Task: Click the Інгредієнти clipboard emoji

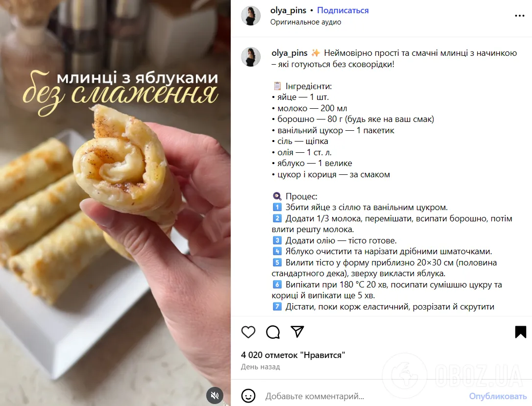Action: (277, 86)
